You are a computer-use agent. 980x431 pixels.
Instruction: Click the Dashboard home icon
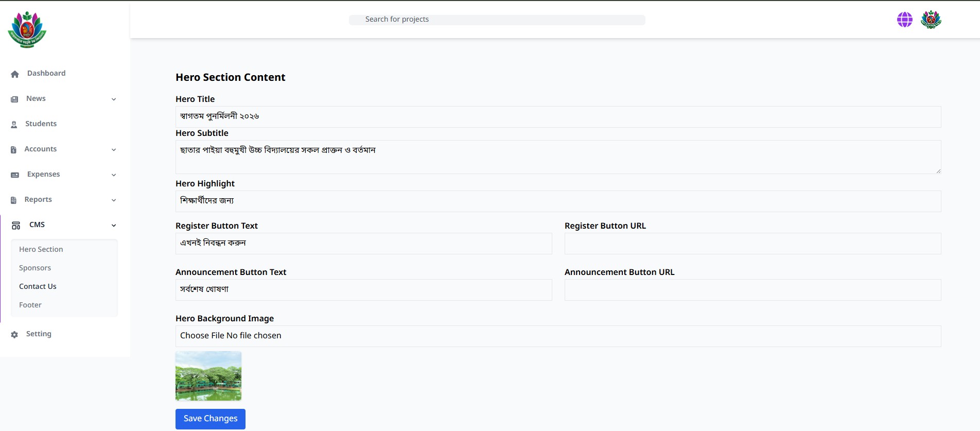click(x=15, y=74)
